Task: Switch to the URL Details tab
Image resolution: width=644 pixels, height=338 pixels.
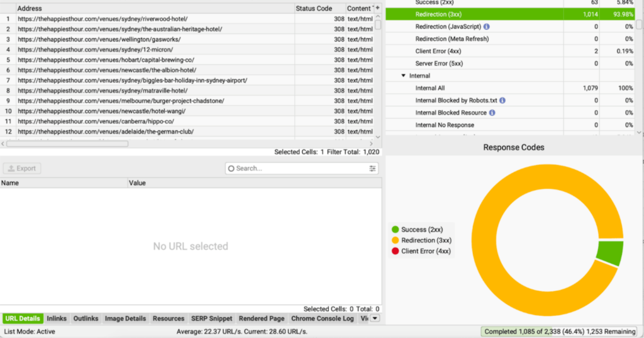Action: pos(23,318)
